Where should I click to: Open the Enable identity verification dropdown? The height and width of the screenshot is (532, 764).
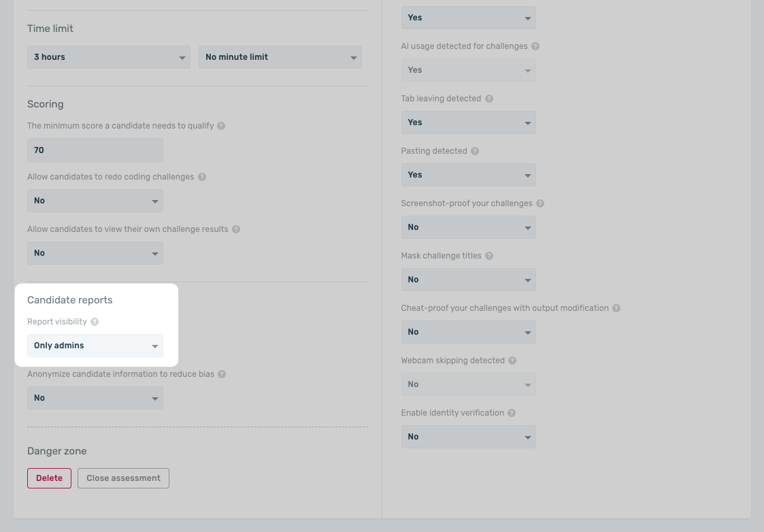(x=468, y=437)
